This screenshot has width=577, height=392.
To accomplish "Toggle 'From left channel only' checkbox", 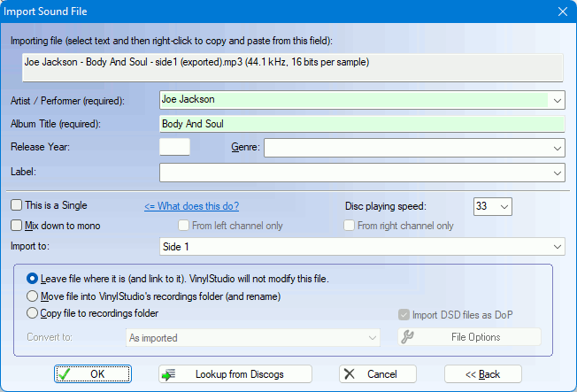I will [x=183, y=226].
